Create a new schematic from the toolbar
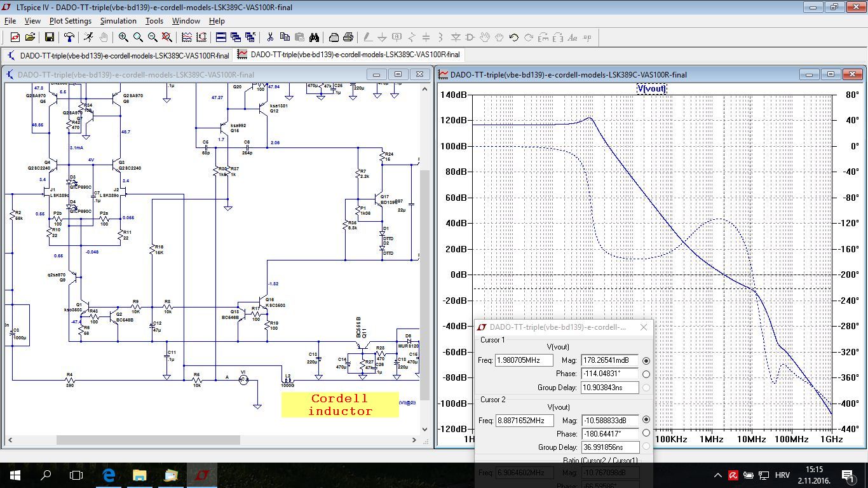868x488 pixels. click(x=15, y=37)
